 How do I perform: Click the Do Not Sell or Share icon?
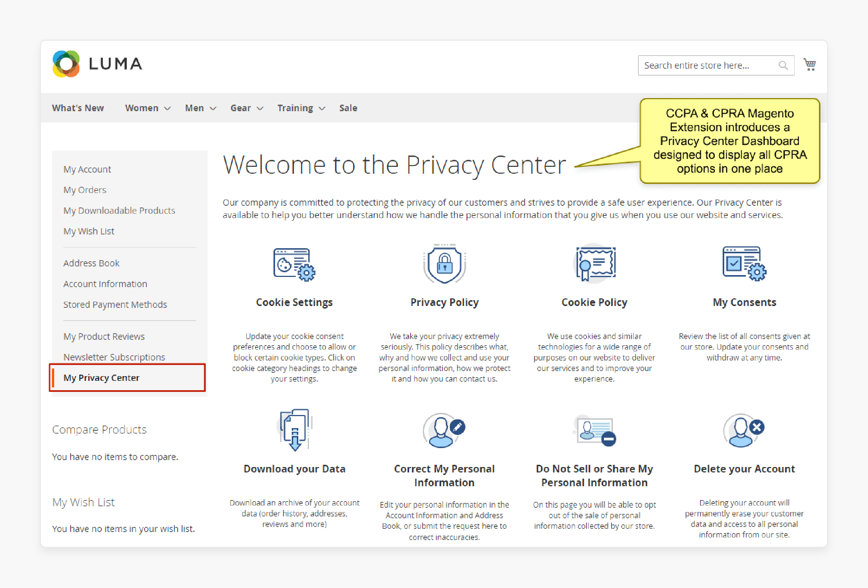595,430
